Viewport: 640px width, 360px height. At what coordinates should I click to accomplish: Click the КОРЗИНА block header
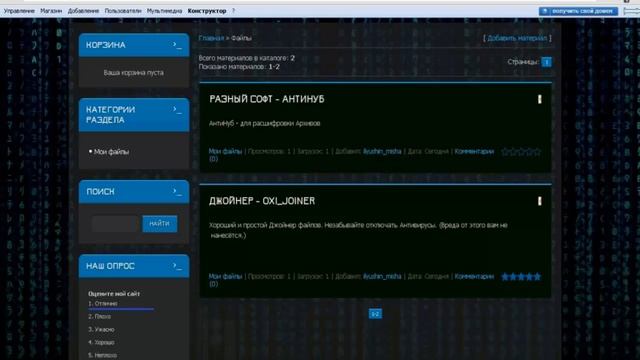(x=134, y=45)
